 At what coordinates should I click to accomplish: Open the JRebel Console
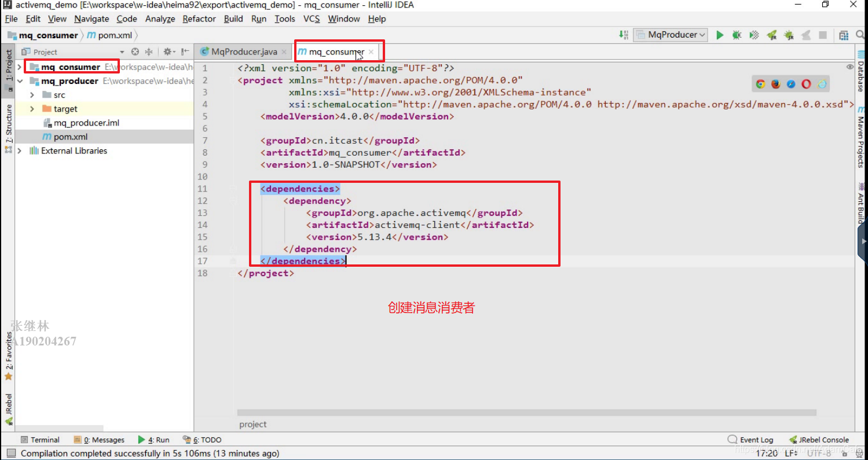click(x=818, y=440)
